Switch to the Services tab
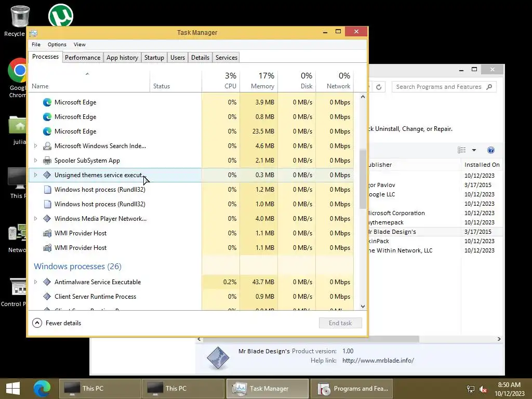This screenshot has width=532, height=399. 227,58
